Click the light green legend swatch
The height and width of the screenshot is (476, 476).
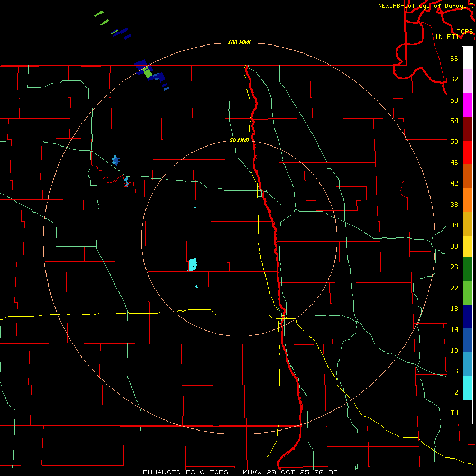tap(467, 293)
